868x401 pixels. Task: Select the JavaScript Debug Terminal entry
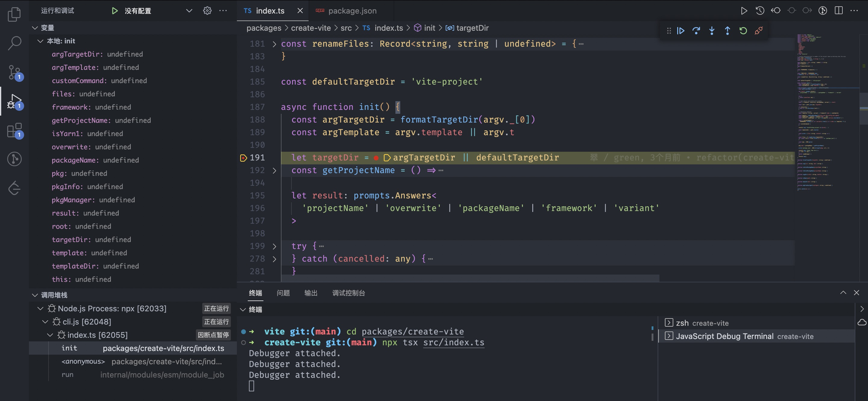coord(725,336)
